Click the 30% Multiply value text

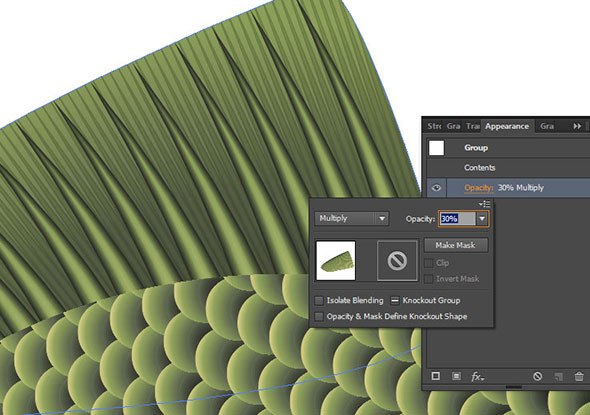coord(521,188)
